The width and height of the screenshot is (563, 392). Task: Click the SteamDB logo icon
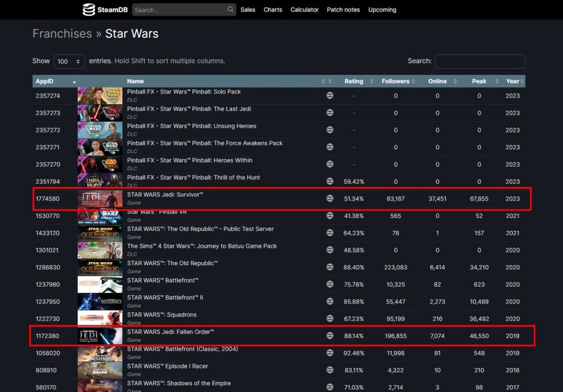89,10
